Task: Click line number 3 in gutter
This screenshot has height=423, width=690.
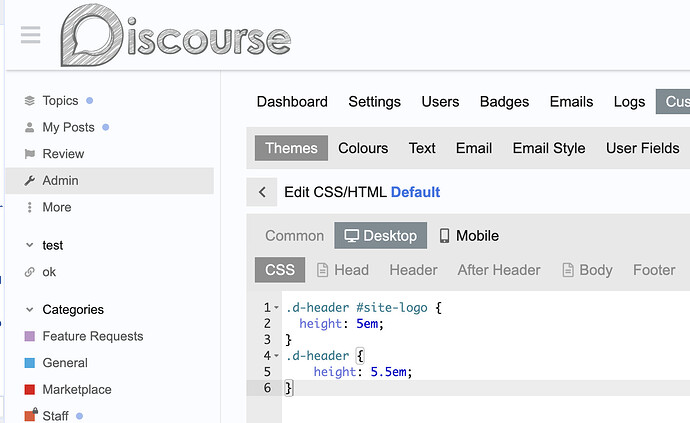Action: pyautogui.click(x=267, y=340)
